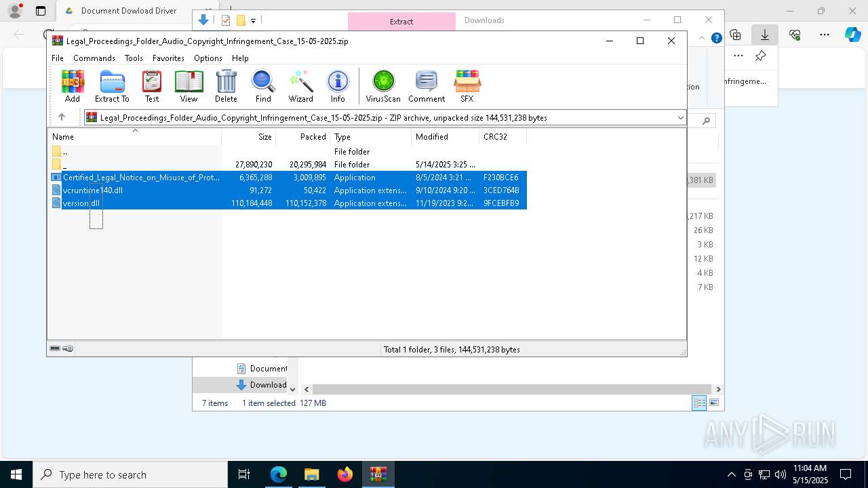Viewport: 868px width, 488px height.
Task: Sort by the Type column header
Action: [x=371, y=137]
